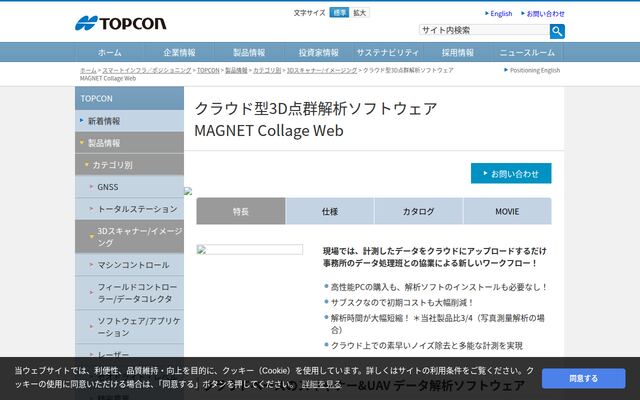This screenshot has height=400, width=640.
Task: Select 3Dスキャナー/イメージング sidebar category
Action: (129, 237)
